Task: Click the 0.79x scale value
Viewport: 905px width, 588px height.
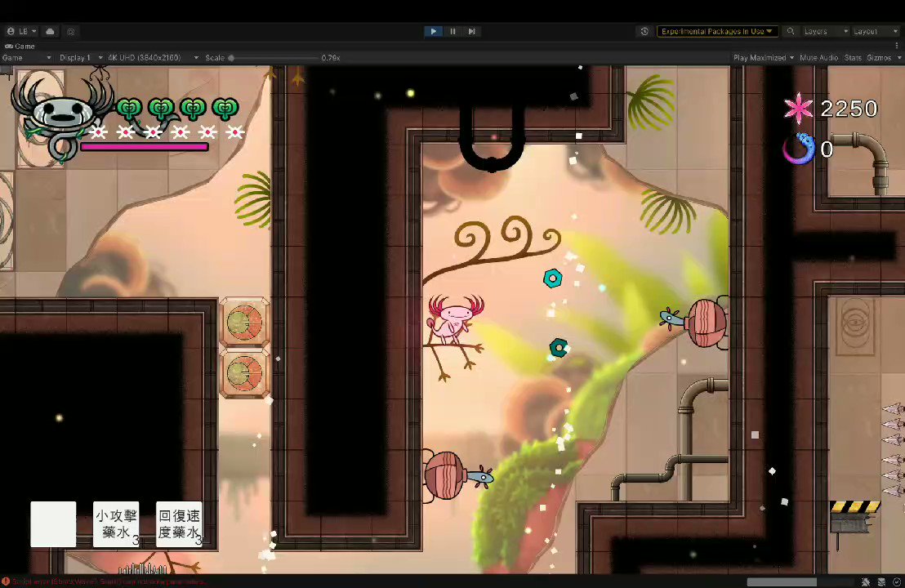Action: tap(330, 58)
